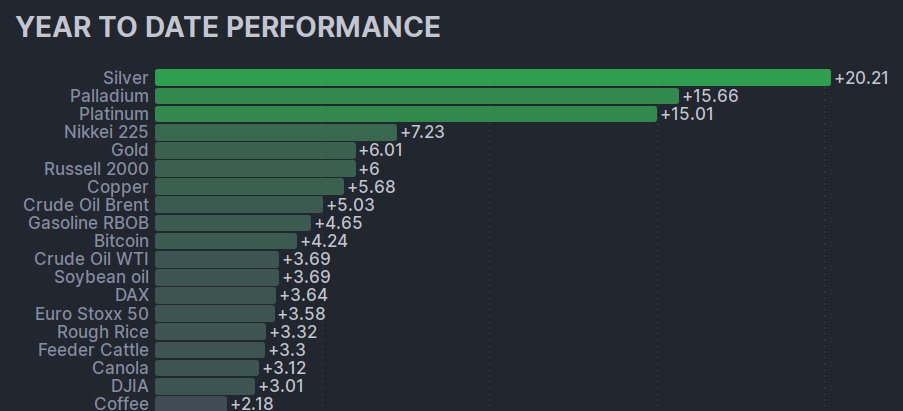Click the Silver performance bar

492,78
